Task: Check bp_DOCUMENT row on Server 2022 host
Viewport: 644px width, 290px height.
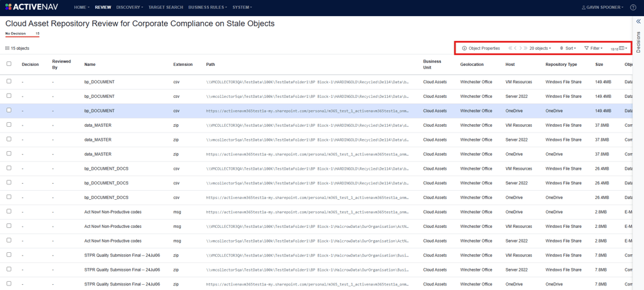Action: click(9, 96)
